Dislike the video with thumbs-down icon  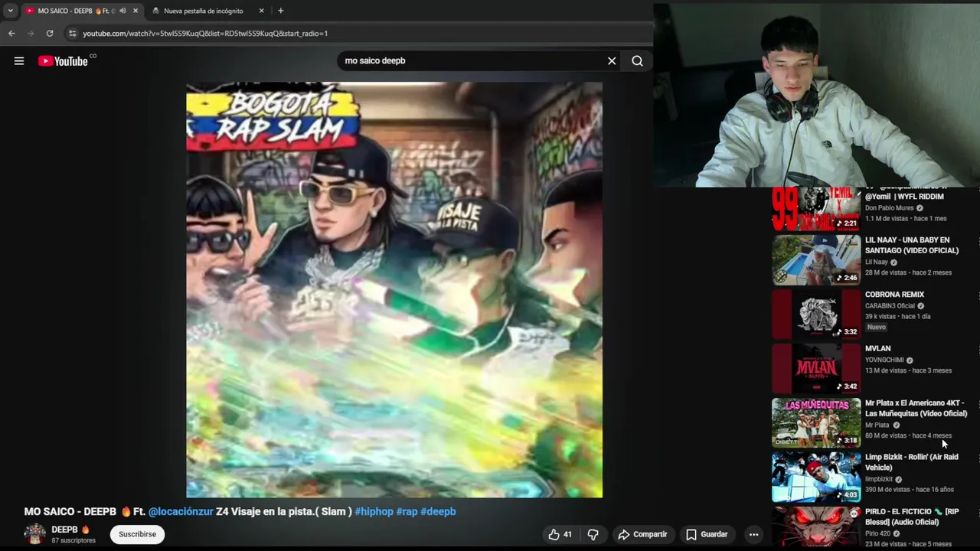[593, 534]
